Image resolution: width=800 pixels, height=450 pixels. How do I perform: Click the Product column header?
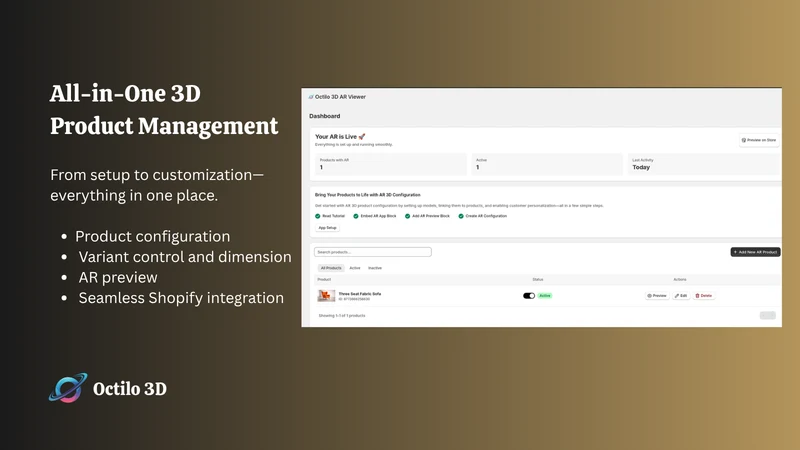(x=324, y=280)
